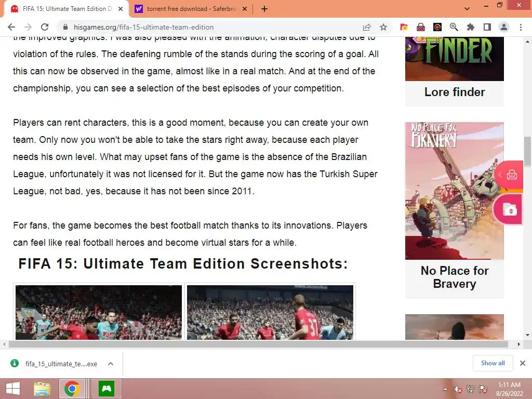
Task: Open the second FIFA 15 screenshot thumbnail
Action: 270,312
